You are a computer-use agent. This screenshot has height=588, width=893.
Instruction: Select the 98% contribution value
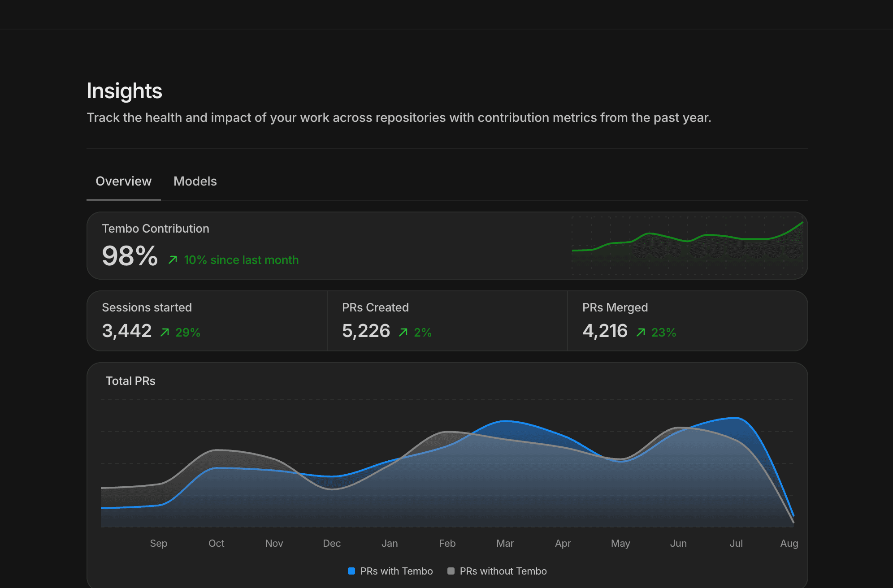(x=130, y=256)
